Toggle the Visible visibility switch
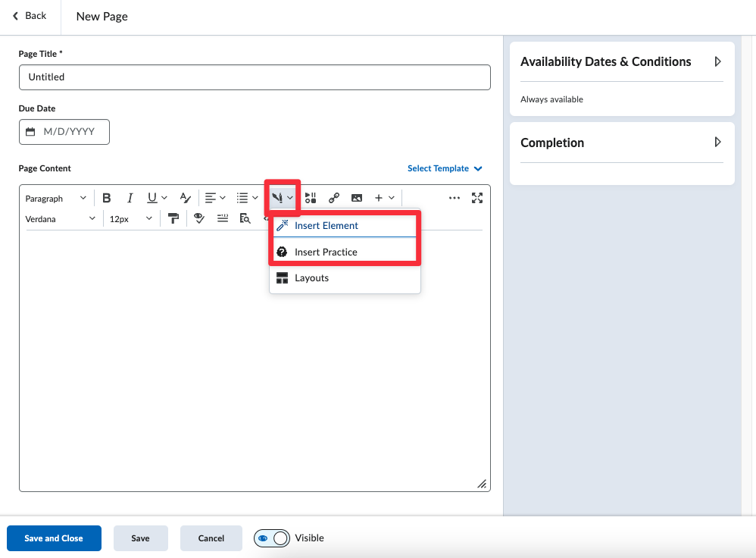 (x=273, y=538)
